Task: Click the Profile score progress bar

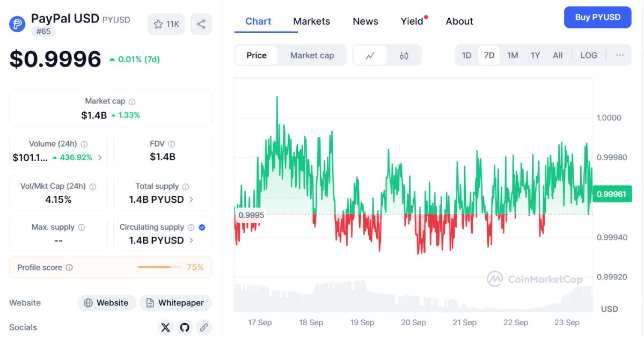Action: [x=159, y=267]
